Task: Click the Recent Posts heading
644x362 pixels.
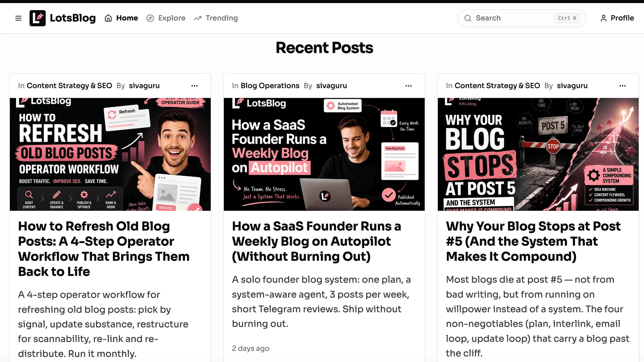Action: [x=324, y=48]
